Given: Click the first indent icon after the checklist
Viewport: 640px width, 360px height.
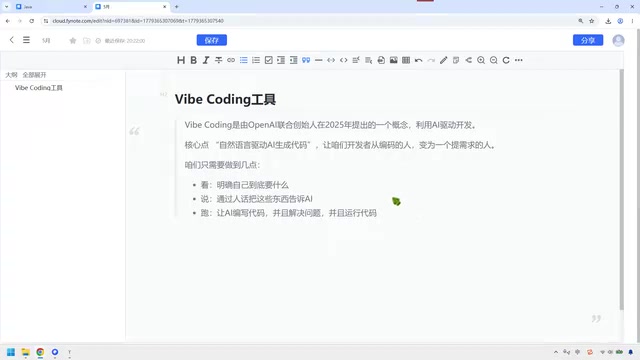Looking at the screenshot, I should [x=281, y=60].
